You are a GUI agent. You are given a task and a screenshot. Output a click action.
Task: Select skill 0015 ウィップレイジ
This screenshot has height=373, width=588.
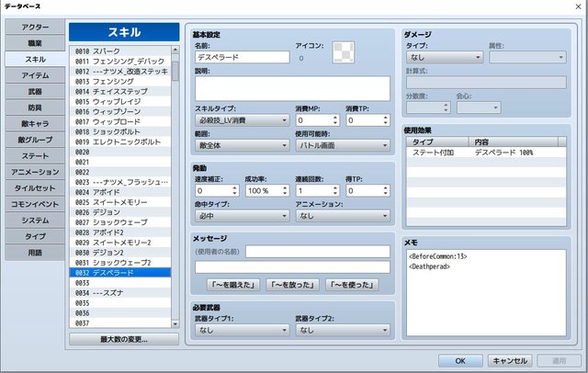120,102
